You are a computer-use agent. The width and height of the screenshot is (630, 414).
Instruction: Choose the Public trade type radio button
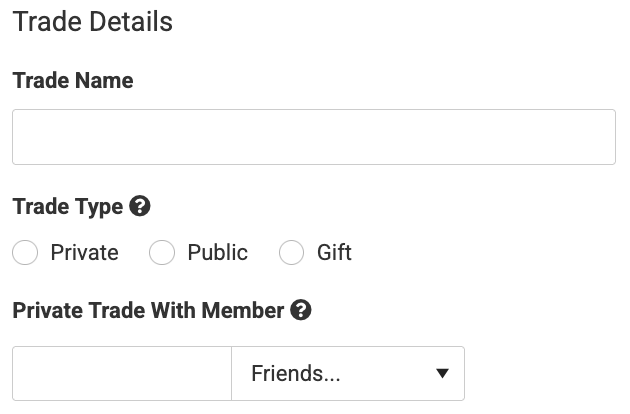pos(162,253)
